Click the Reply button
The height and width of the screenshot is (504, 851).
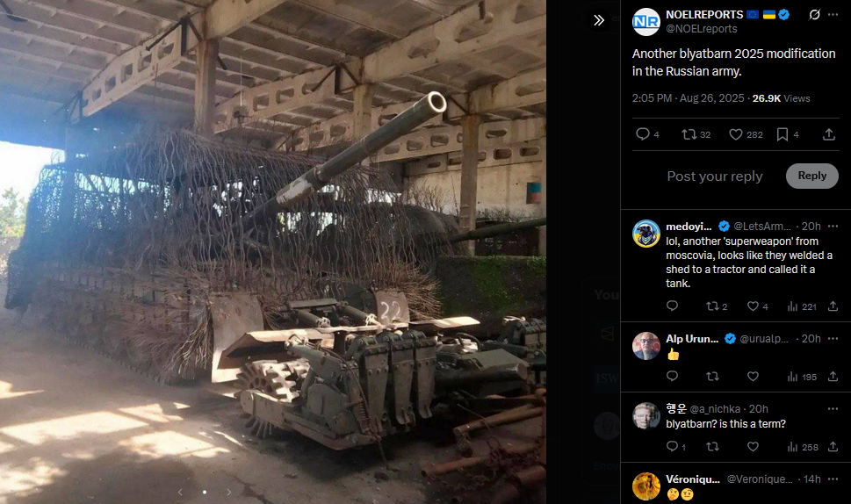(x=812, y=176)
